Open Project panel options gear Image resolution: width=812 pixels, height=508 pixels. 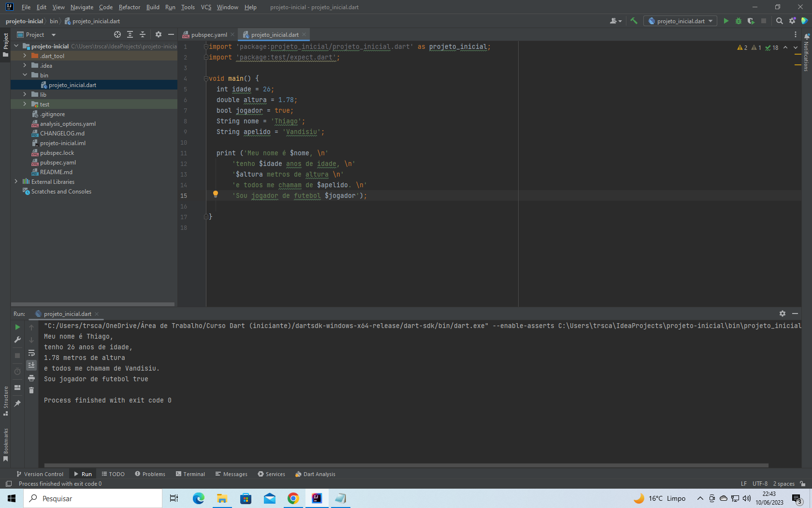[x=159, y=34]
